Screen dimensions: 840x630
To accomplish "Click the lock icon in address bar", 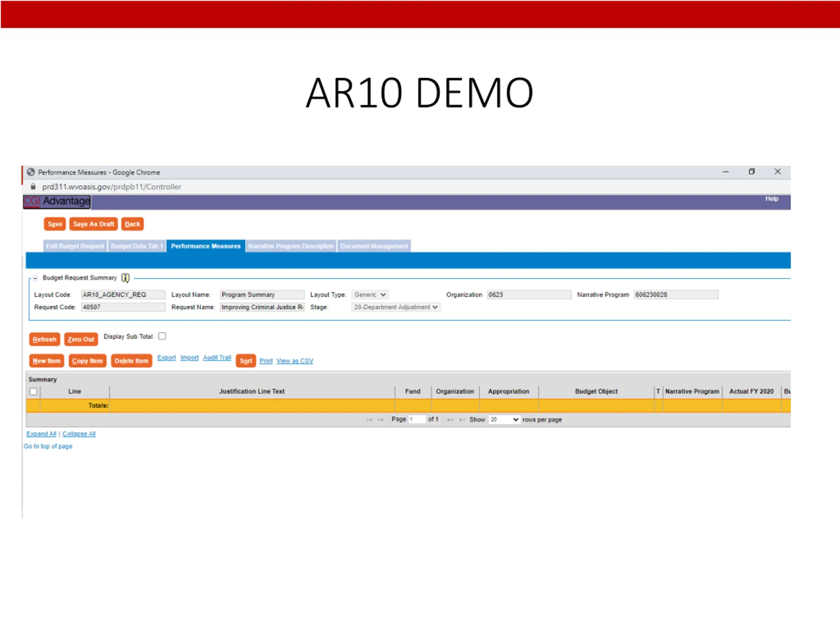I will coord(33,186).
